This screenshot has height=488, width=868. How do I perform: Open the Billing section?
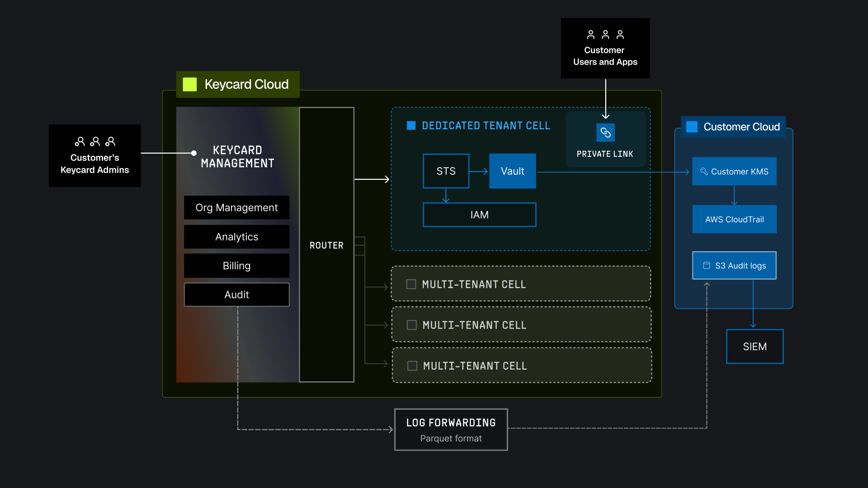236,266
